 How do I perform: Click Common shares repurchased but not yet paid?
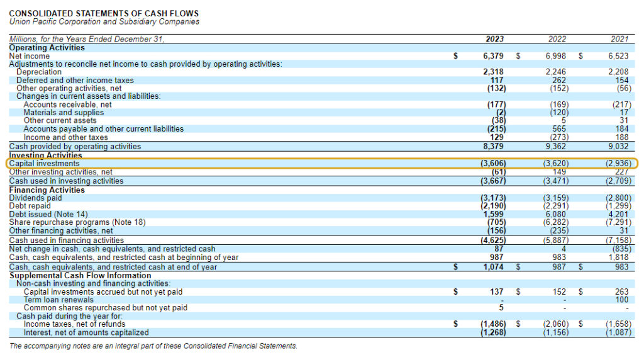point(105,308)
